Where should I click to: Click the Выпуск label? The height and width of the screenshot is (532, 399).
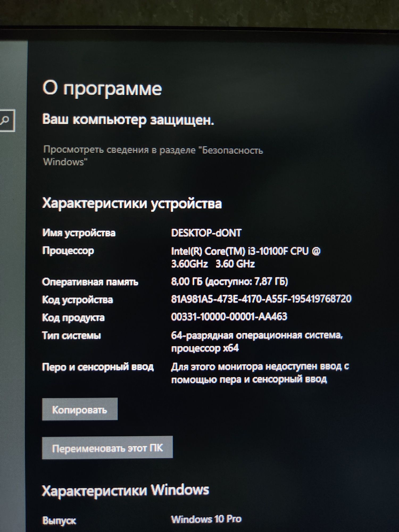tap(59, 521)
